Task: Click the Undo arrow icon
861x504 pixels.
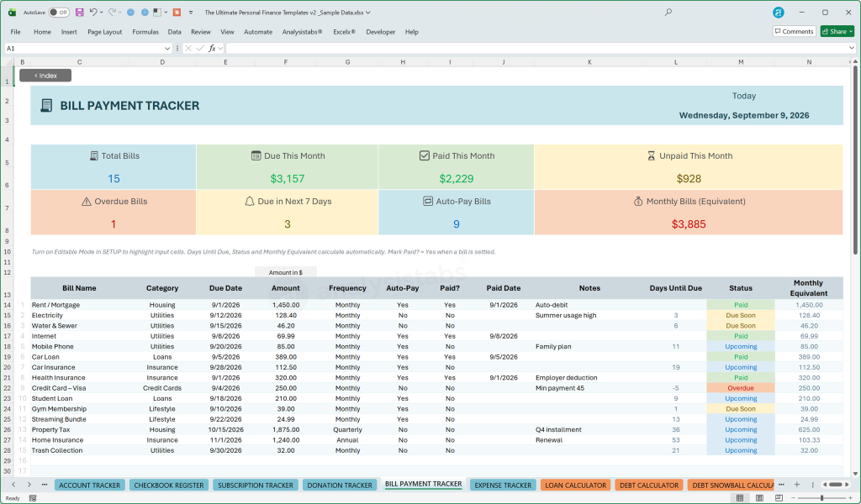Action: pyautogui.click(x=93, y=12)
